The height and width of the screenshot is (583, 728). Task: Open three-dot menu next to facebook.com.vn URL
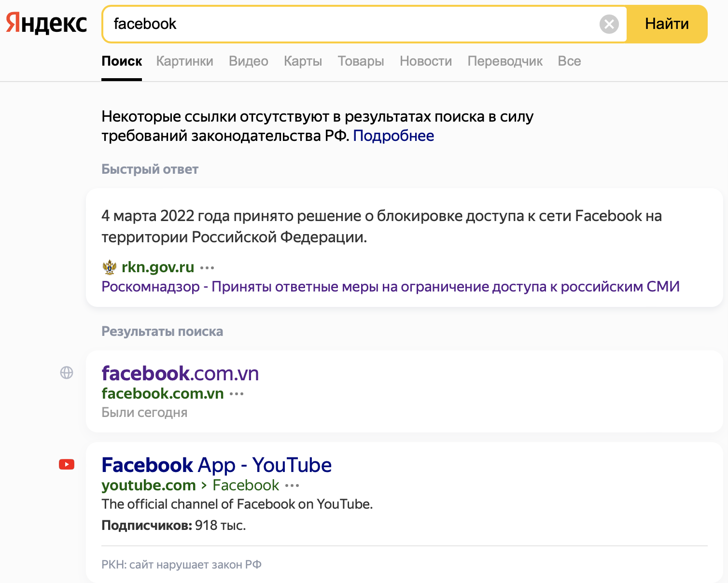pyautogui.click(x=237, y=394)
